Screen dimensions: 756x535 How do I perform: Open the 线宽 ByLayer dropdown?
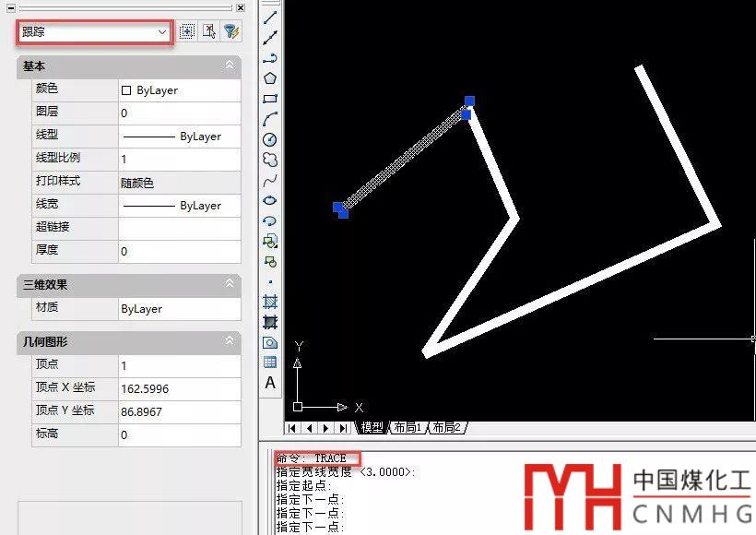pos(180,206)
